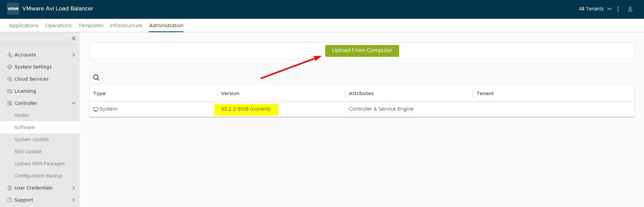Collapse the sidebar with double-chevron icon
This screenshot has width=644, height=207.
tap(74, 38)
